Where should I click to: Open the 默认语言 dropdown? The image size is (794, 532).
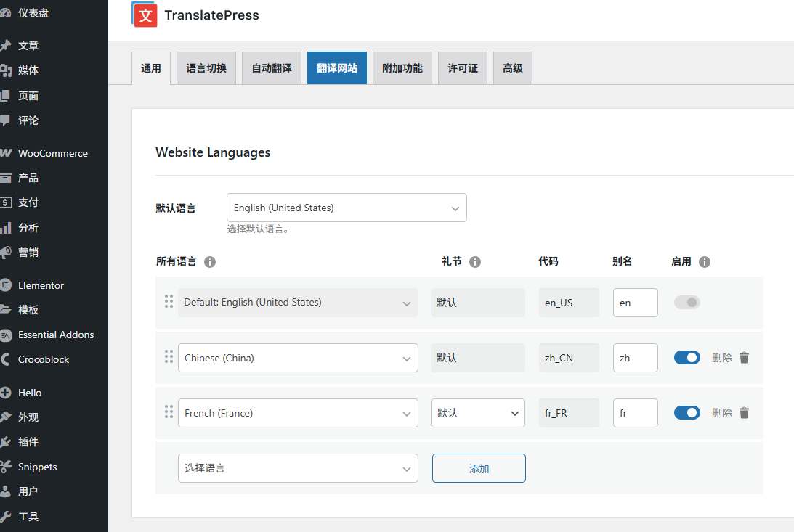pos(347,208)
